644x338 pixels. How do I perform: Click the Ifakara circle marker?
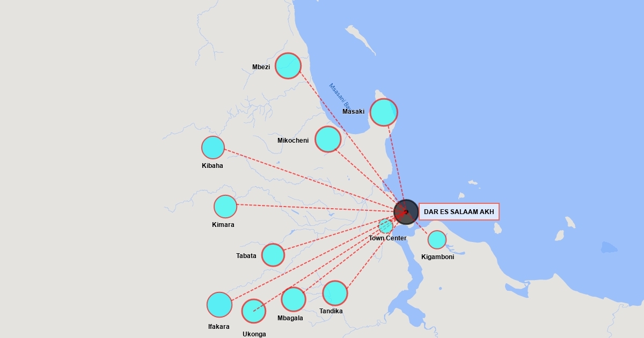coord(219,305)
